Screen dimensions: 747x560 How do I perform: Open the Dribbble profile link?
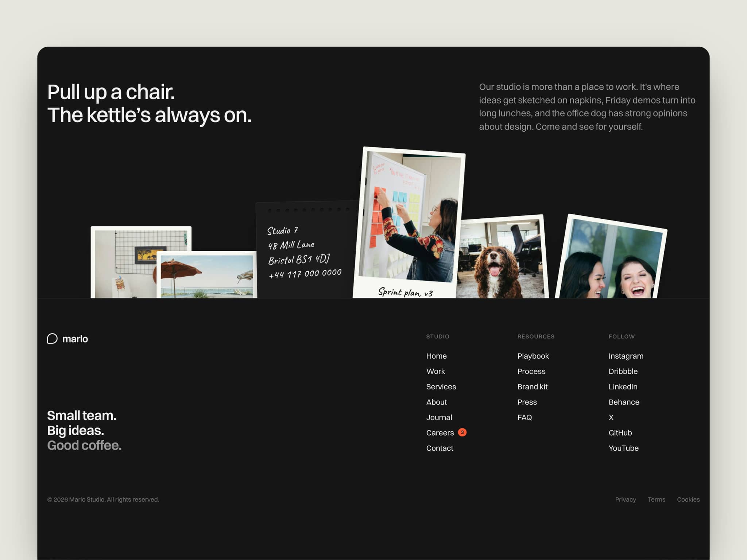pyautogui.click(x=623, y=371)
